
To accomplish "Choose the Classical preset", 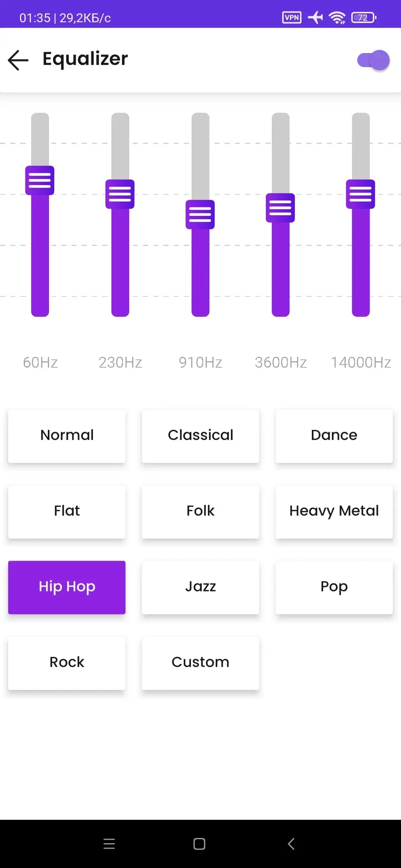I will (200, 436).
